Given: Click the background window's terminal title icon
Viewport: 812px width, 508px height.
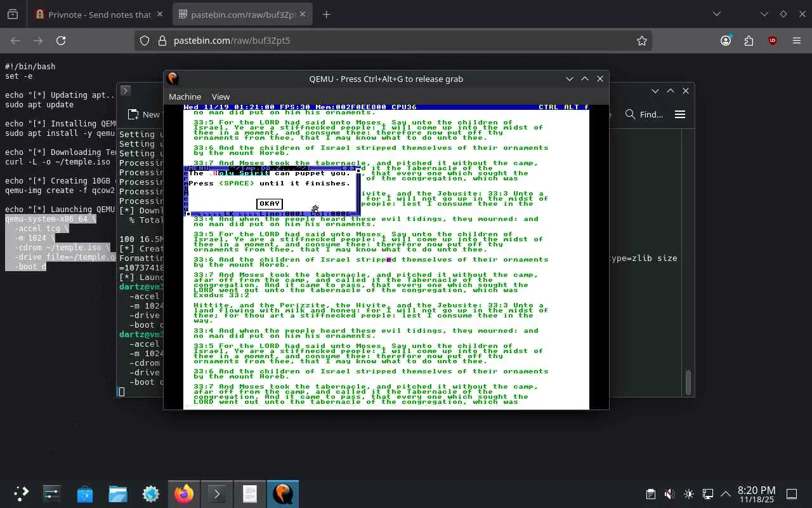Looking at the screenshot, I should coord(125,91).
